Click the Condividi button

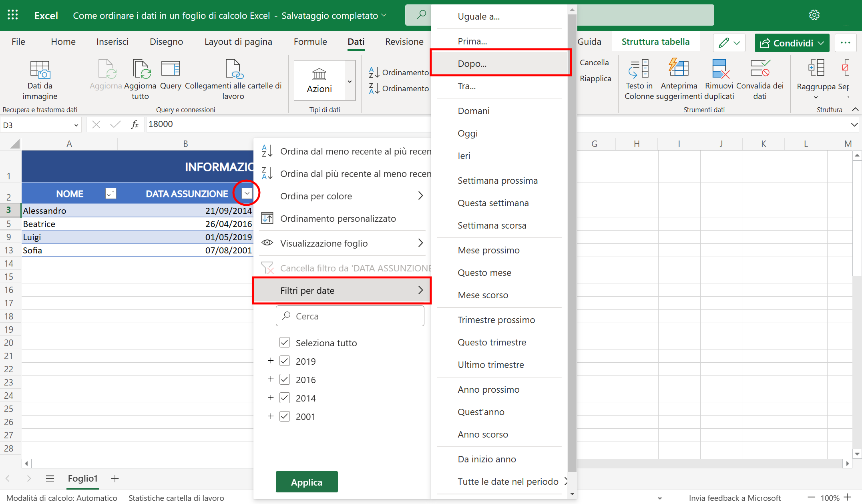(x=791, y=43)
